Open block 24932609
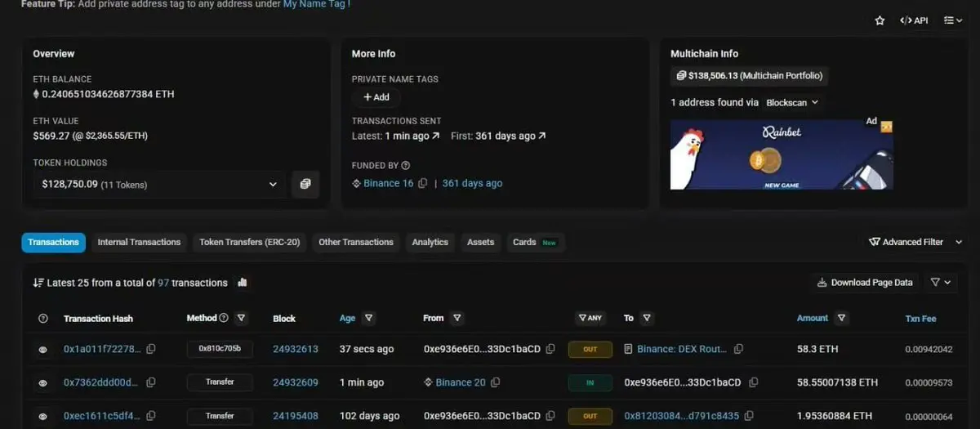This screenshot has height=429, width=980. point(296,382)
